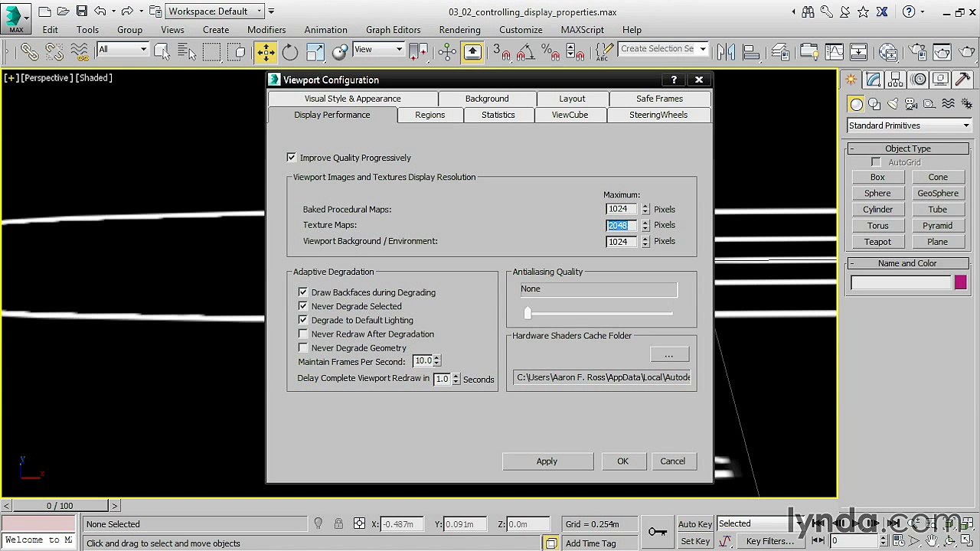Click the Mirror tool icon
This screenshot has height=551, width=980.
[726, 51]
